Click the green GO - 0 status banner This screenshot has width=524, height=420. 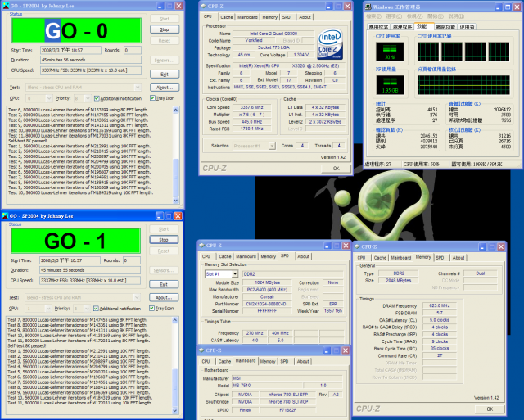tap(76, 30)
